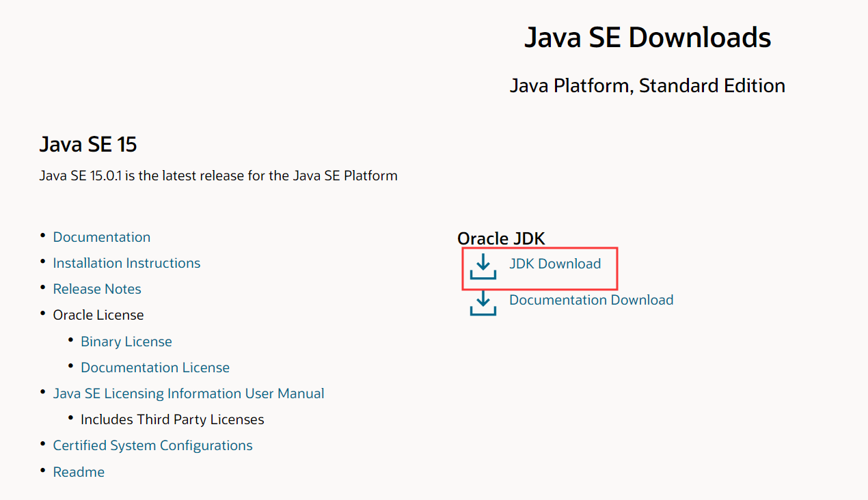Click the Documentation Download arrow icon

pos(483,304)
